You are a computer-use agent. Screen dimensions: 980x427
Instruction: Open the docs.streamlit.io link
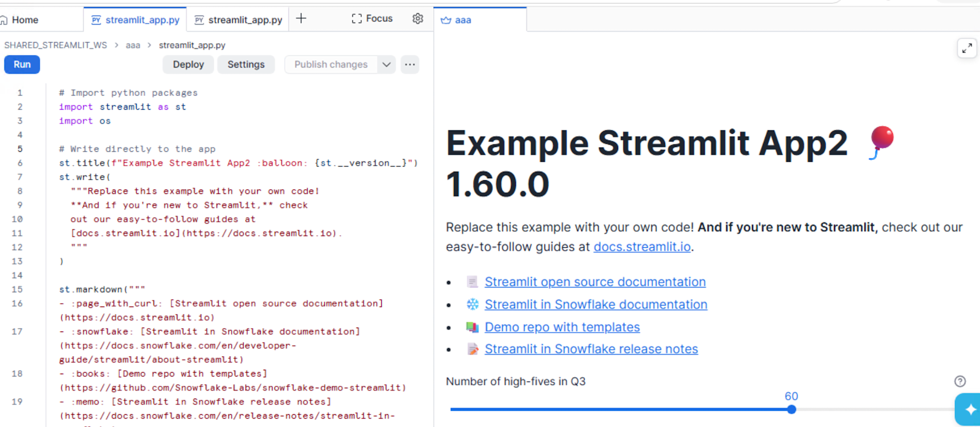(x=642, y=247)
